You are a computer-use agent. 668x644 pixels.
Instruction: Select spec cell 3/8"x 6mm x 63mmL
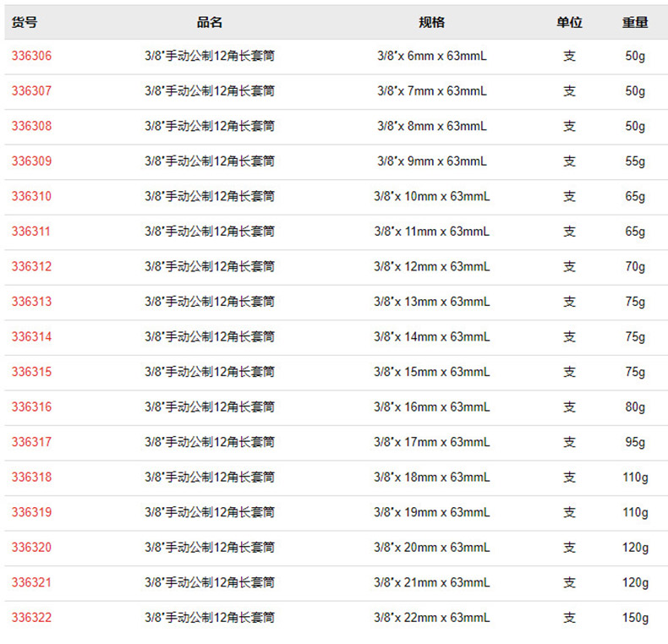click(432, 57)
